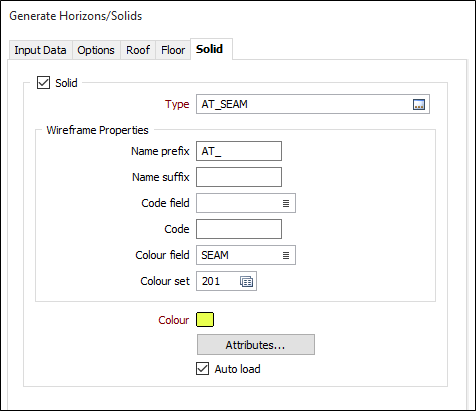
Task: Click the Colour set label
Action: click(165, 281)
